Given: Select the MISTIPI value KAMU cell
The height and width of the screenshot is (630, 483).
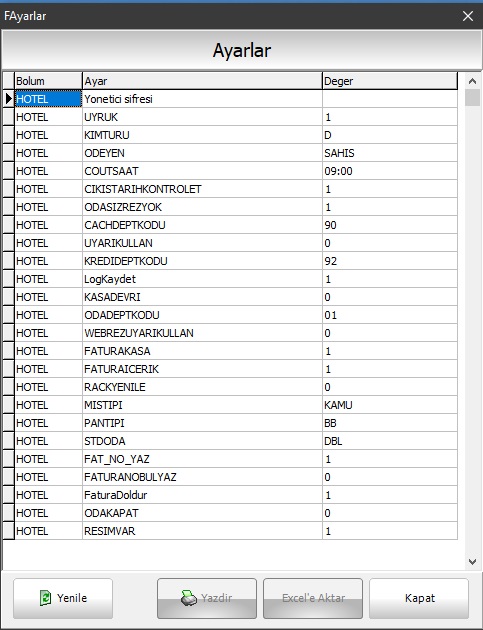Looking at the screenshot, I should [390, 405].
